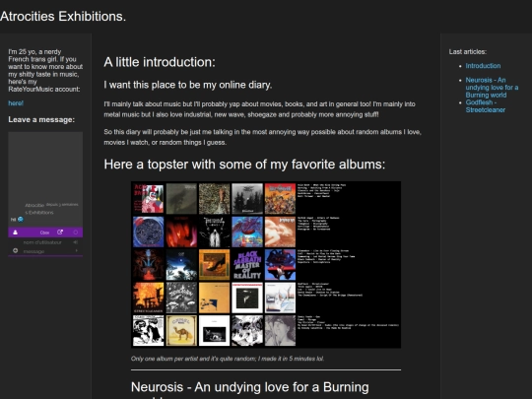The image size is (532, 399).
Task: Click the blue smiley emoji in chat
Action: coord(21,219)
